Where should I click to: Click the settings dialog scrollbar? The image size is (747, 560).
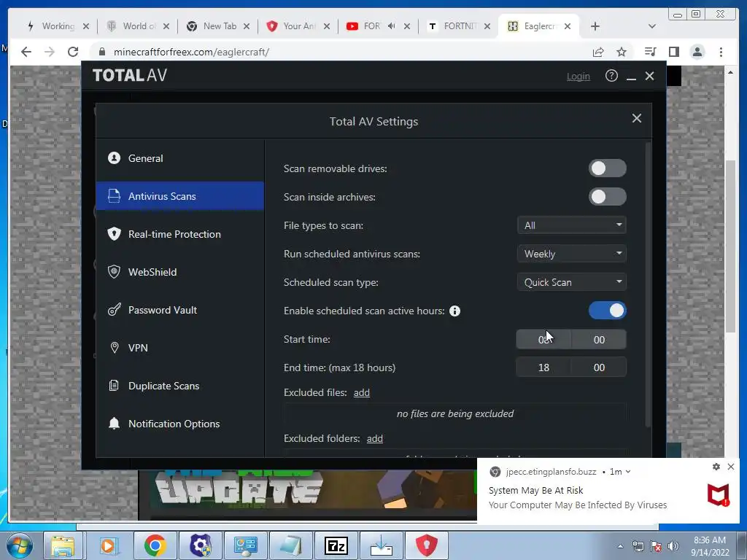click(648, 284)
